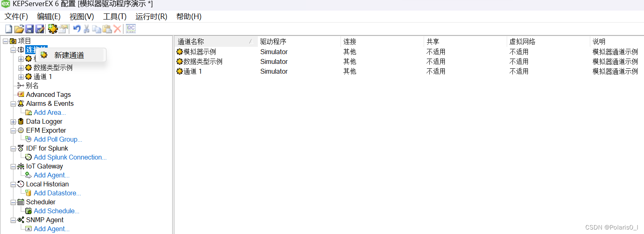Click Add Agent... under IoT Gateway
Screen dimensions: 644x234
coord(52,175)
